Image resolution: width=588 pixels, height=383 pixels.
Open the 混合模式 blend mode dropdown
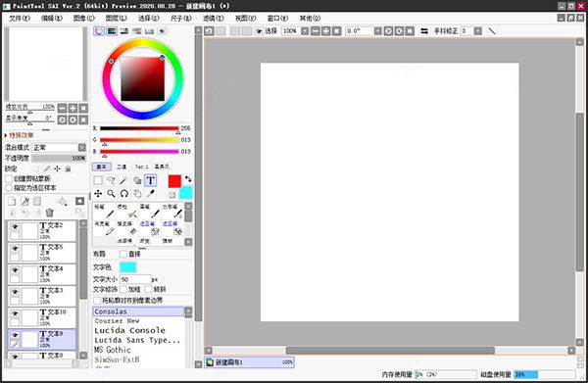click(59, 147)
